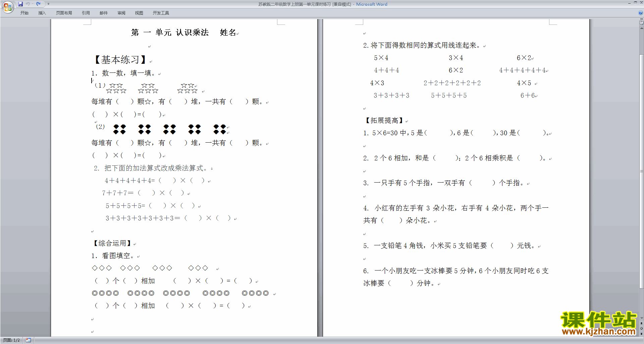Image resolution: width=644 pixels, height=344 pixels.
Task: Switch to the 页面布局 tab
Action: point(64,13)
